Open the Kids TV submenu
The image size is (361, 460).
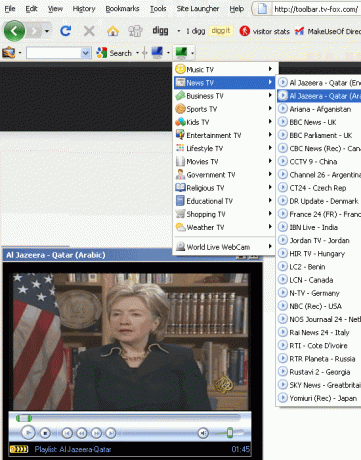click(224, 122)
